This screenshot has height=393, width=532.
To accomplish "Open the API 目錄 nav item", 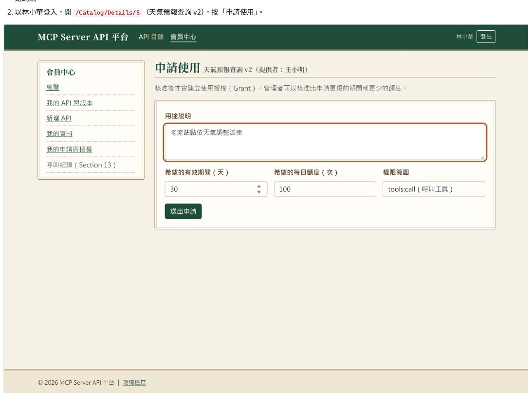I will coord(151,37).
